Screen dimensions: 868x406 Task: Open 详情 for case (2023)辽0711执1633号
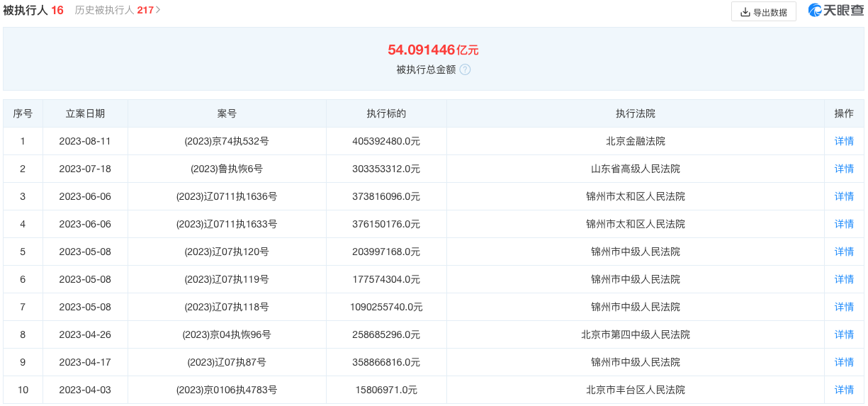[x=844, y=224]
